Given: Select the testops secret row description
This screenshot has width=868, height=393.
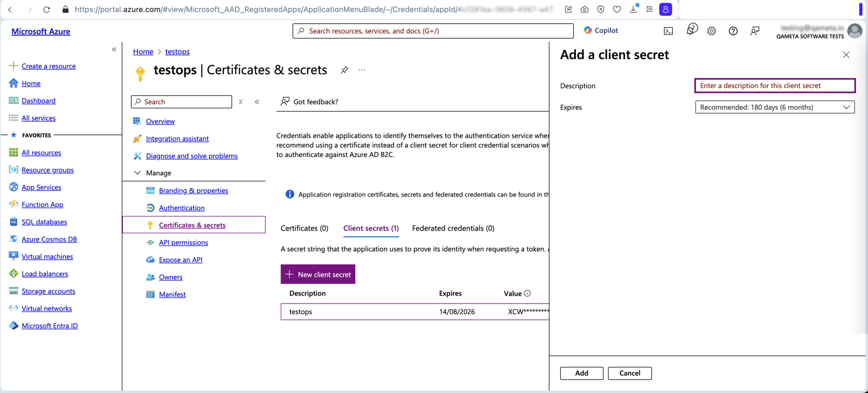Looking at the screenshot, I should click(301, 312).
